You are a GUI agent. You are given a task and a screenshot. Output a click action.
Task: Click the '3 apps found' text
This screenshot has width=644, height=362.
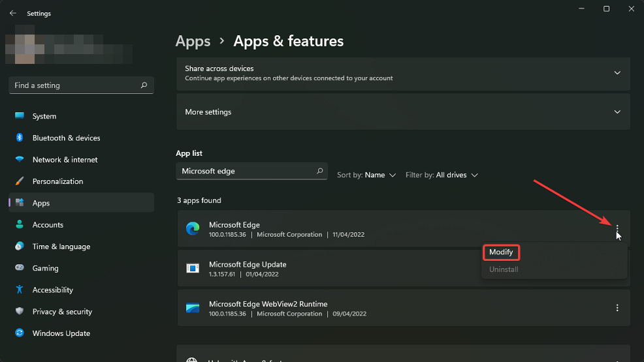click(x=199, y=200)
